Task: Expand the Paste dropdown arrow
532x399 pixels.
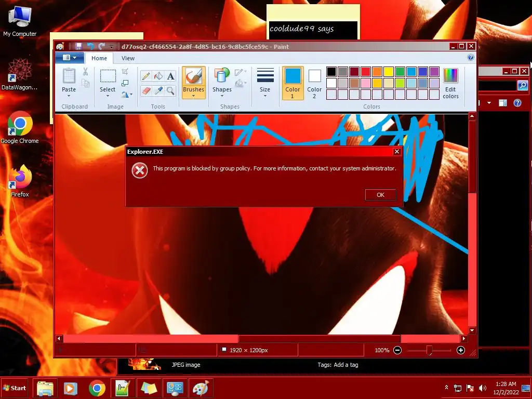Action: click(69, 96)
